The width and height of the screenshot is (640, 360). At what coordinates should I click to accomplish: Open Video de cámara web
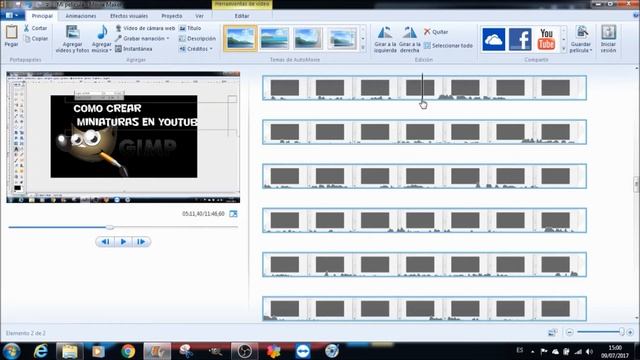coord(145,28)
